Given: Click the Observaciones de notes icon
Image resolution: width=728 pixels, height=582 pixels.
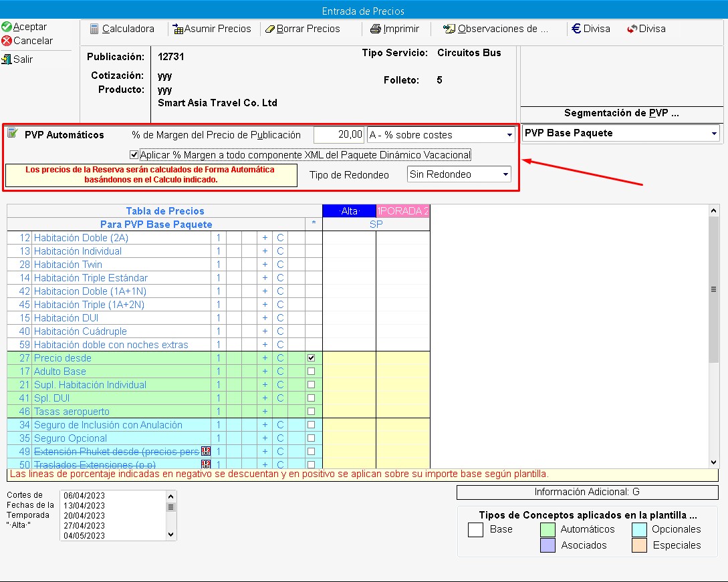Looking at the screenshot, I should coord(449,29).
